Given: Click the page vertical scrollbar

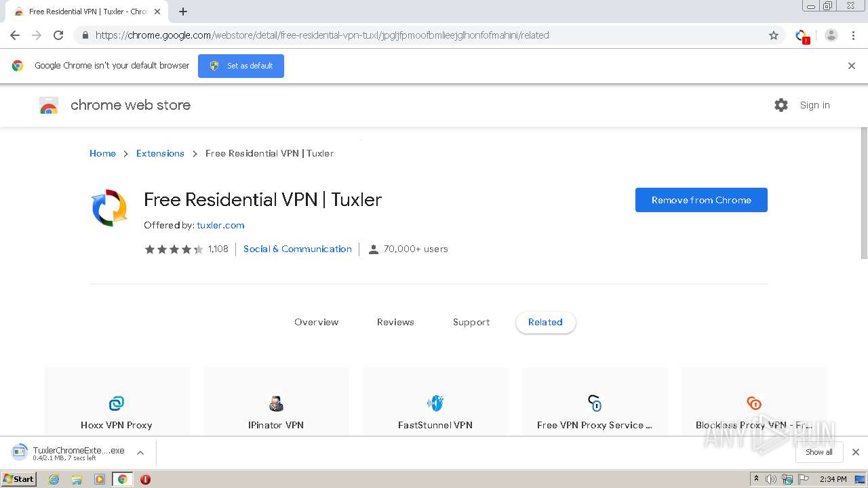Looking at the screenshot, I should (x=864, y=193).
